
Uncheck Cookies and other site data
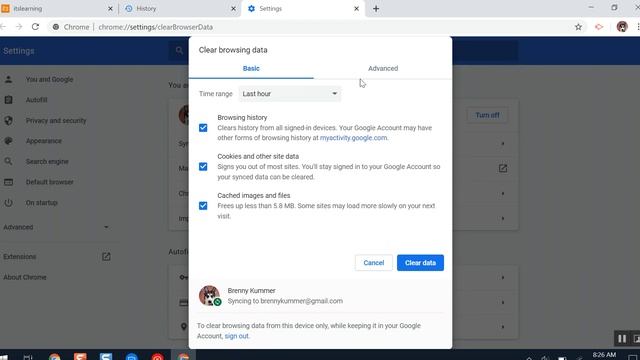(203, 167)
